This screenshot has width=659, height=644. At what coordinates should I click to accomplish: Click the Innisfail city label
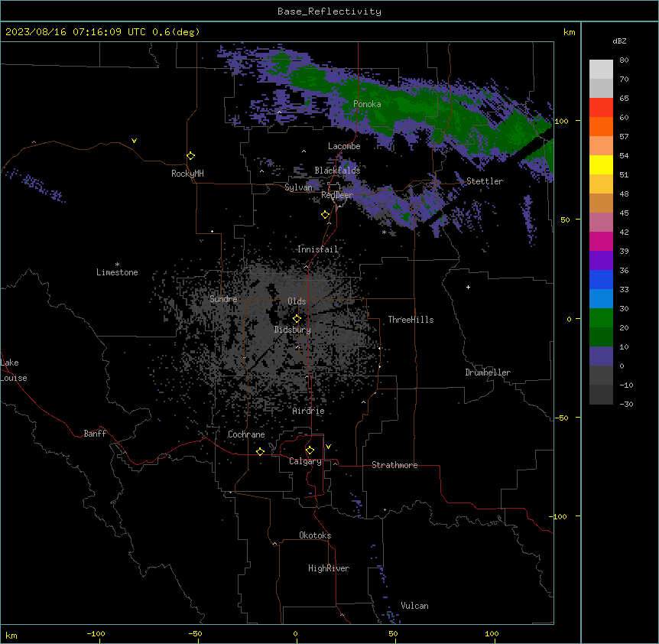(x=318, y=249)
